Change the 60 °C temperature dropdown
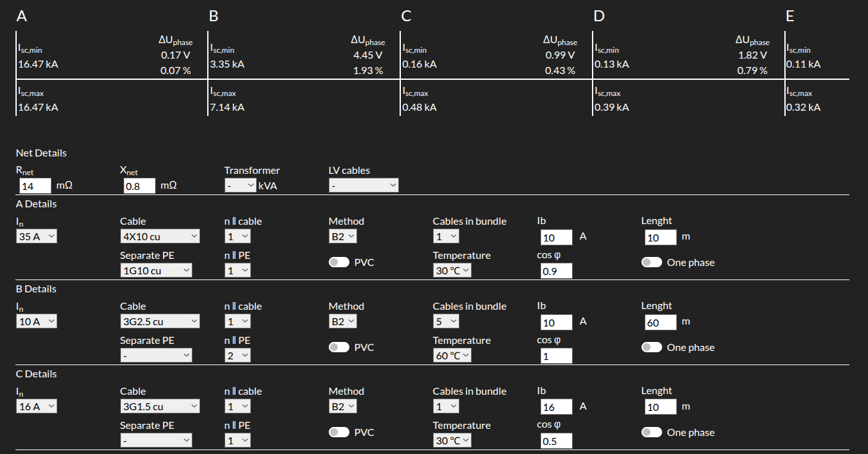 click(452, 355)
